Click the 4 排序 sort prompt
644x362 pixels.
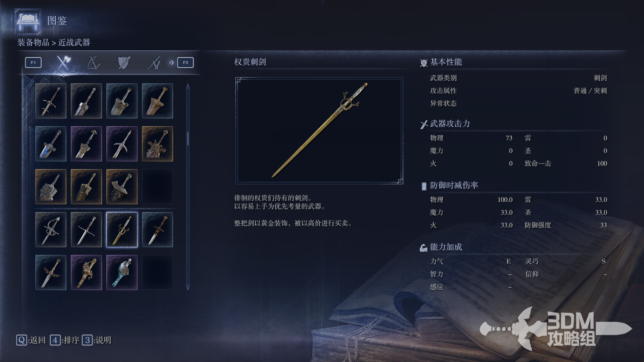[65, 340]
